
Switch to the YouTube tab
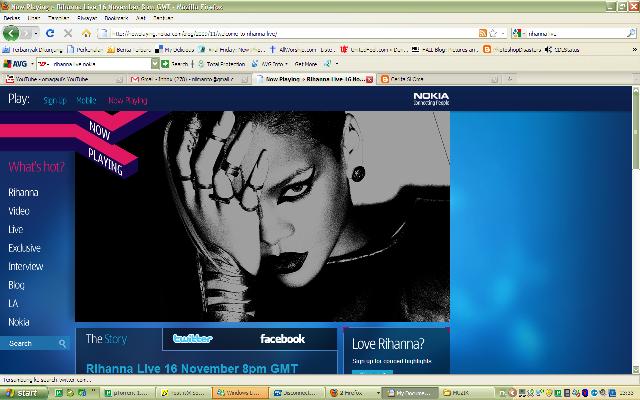pos(62,79)
